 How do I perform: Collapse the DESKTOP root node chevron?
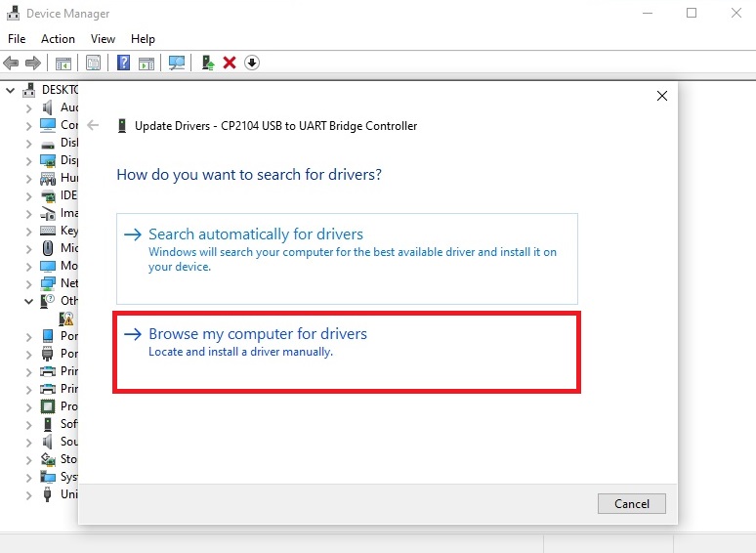point(10,90)
